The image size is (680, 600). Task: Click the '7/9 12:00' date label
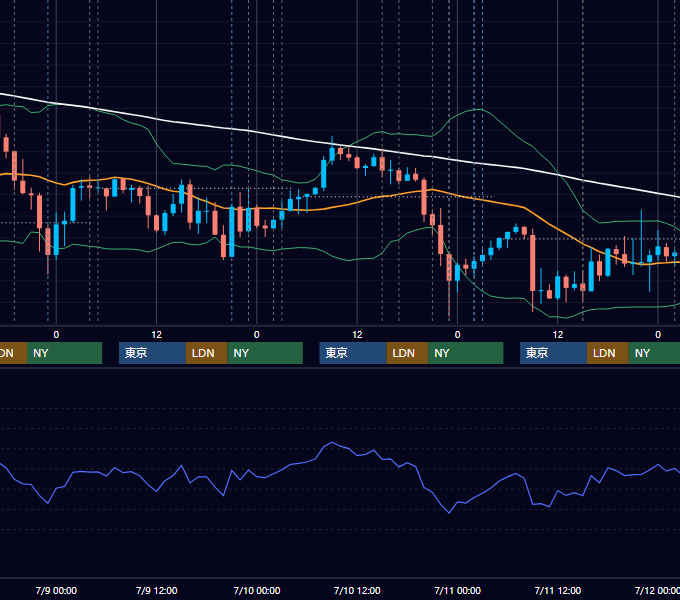[x=157, y=590]
